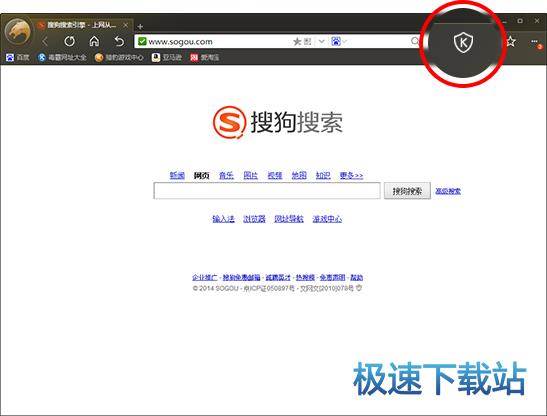Open a new tab with plus button
The width and height of the screenshot is (547, 416).
click(140, 26)
